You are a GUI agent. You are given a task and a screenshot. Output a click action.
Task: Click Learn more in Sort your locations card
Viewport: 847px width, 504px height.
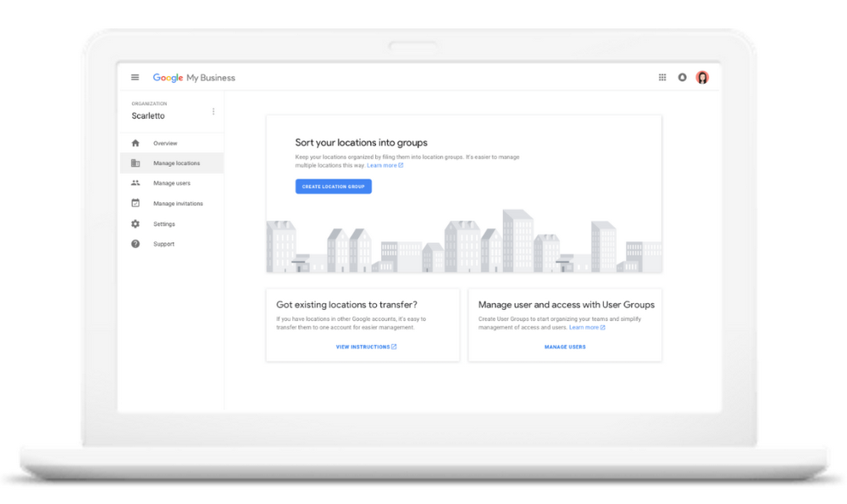pyautogui.click(x=385, y=166)
